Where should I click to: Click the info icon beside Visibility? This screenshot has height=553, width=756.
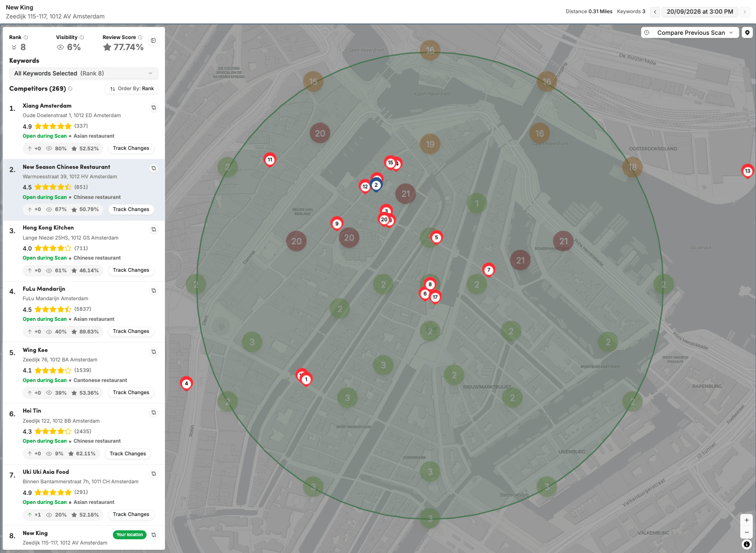[82, 37]
